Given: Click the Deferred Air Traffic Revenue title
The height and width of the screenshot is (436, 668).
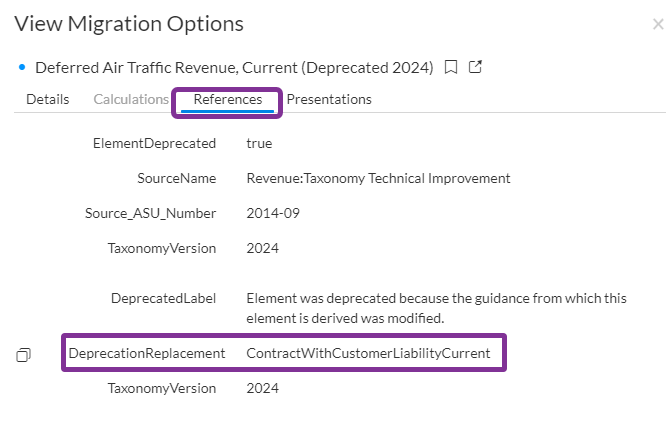Looking at the screenshot, I should point(234,68).
